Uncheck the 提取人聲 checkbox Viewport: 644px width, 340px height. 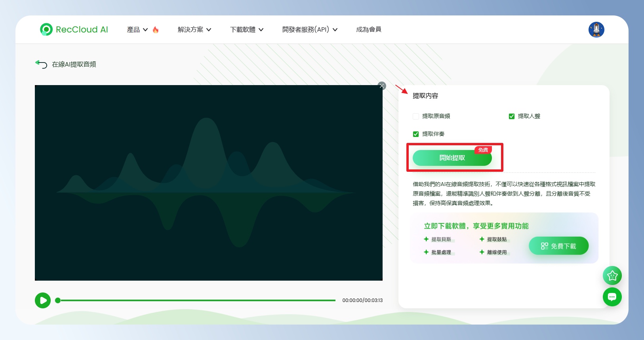pyautogui.click(x=512, y=116)
